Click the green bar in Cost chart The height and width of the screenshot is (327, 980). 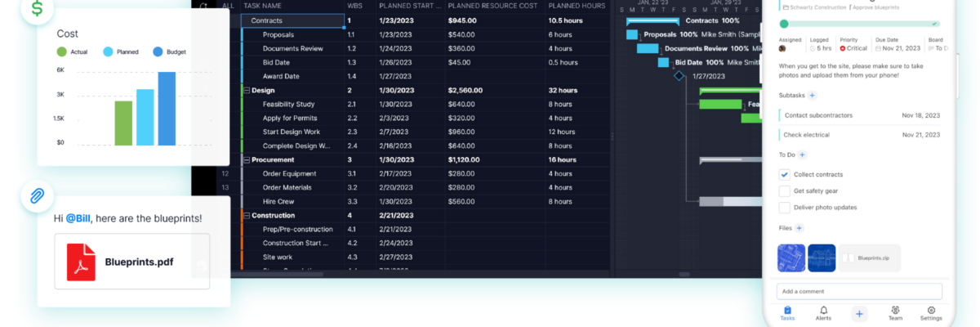pos(123,123)
